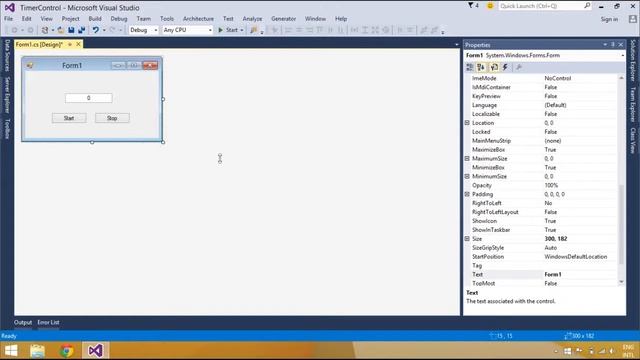
Task: Expand the MinimumSize property
Action: pyautogui.click(x=467, y=176)
